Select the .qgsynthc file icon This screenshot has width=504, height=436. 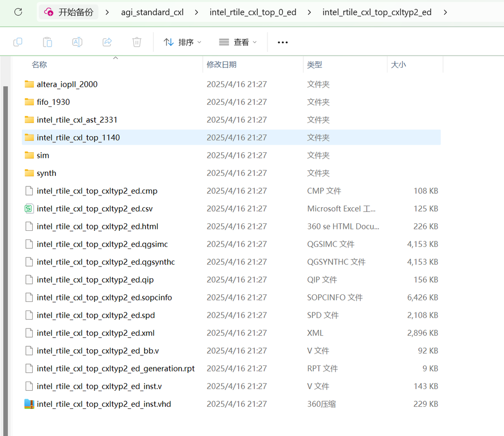29,262
